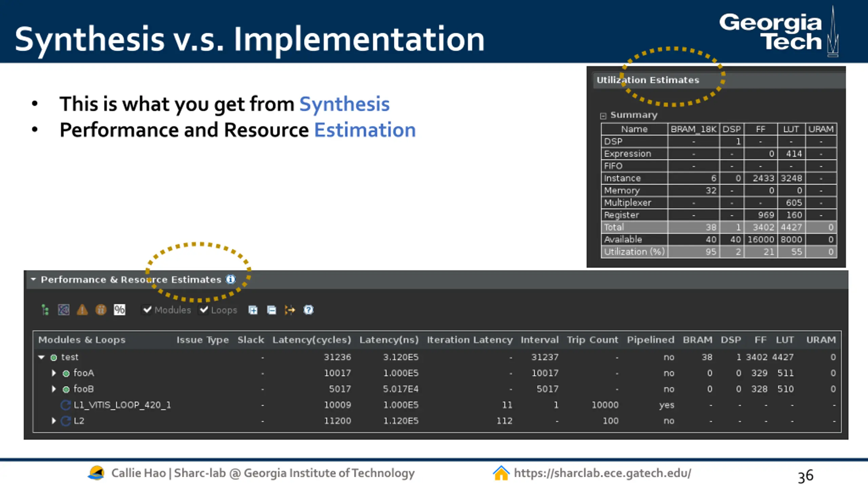
Task: Toggle the percent display icon
Action: pyautogui.click(x=119, y=309)
